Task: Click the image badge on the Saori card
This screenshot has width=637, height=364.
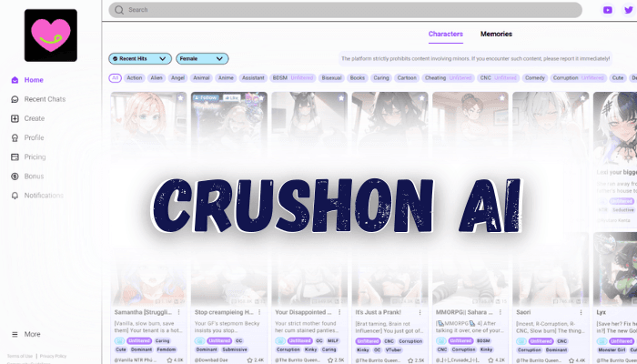Action: click(x=521, y=341)
